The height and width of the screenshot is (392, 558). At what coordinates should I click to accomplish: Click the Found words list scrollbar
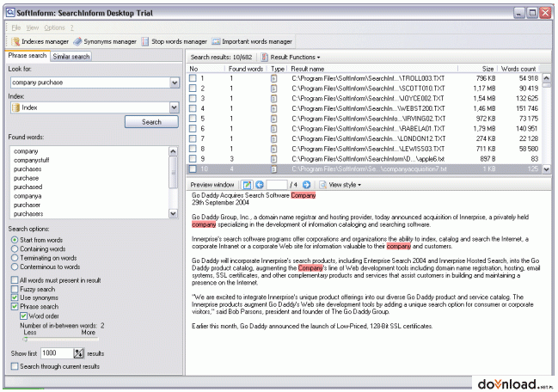(173, 182)
